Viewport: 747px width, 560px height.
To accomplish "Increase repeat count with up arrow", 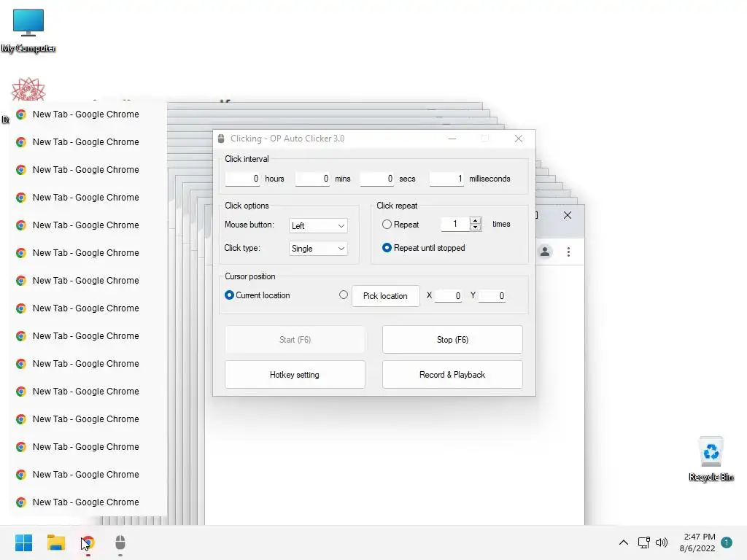I will pyautogui.click(x=476, y=220).
